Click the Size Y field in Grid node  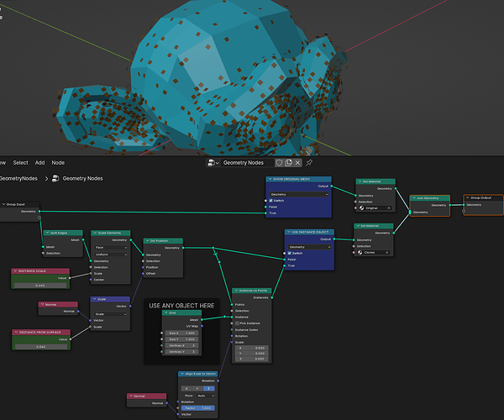coord(181,339)
